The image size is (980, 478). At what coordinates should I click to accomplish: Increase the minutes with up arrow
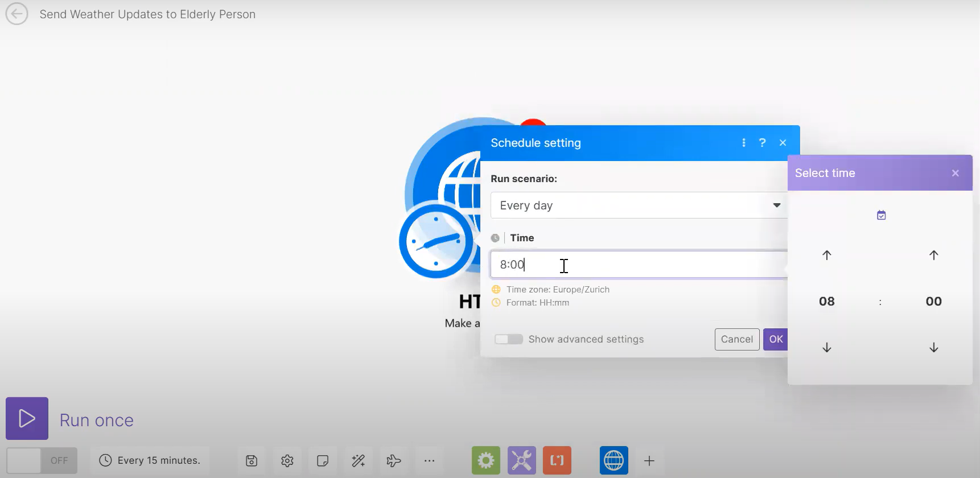tap(934, 255)
